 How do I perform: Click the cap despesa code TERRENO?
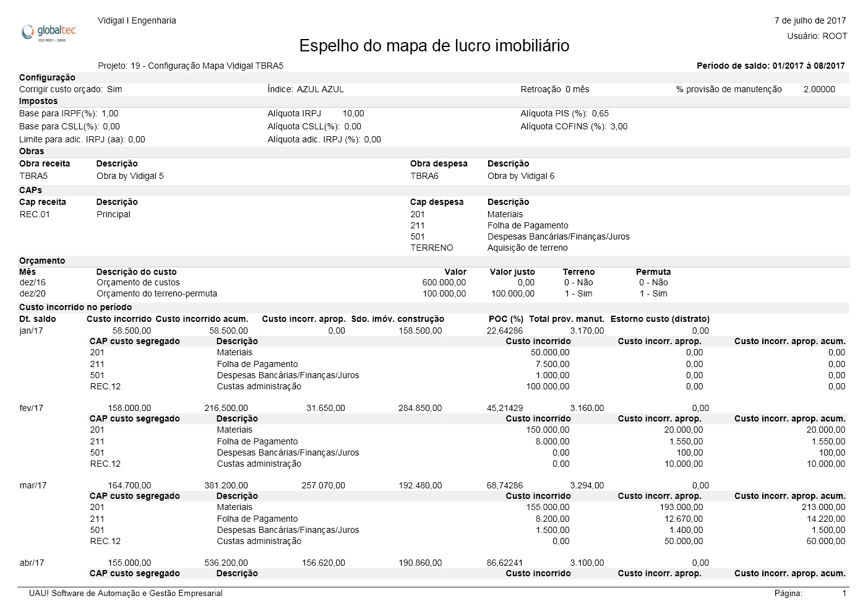(432, 248)
